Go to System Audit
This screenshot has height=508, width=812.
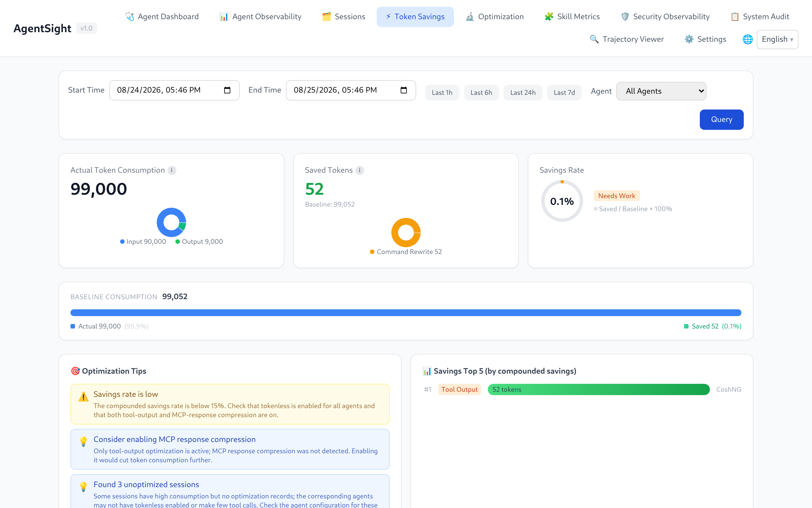click(760, 16)
